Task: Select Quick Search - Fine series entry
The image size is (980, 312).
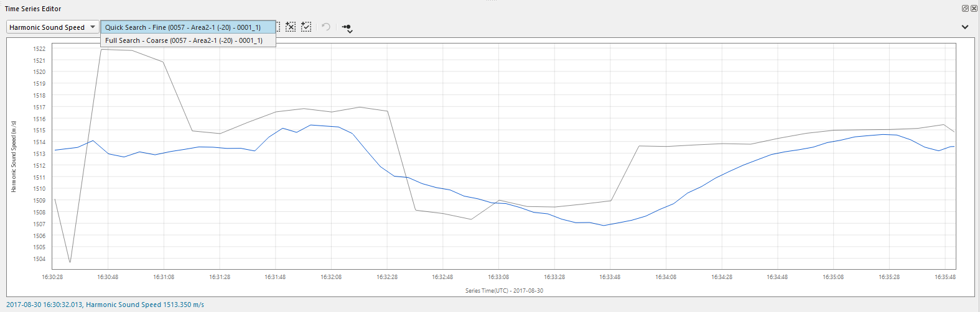Action: (189, 27)
